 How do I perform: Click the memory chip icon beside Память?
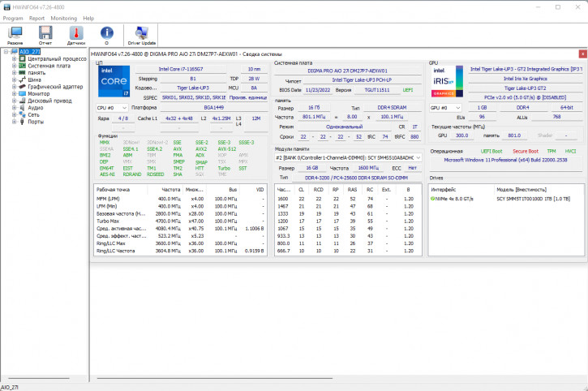[x=22, y=73]
